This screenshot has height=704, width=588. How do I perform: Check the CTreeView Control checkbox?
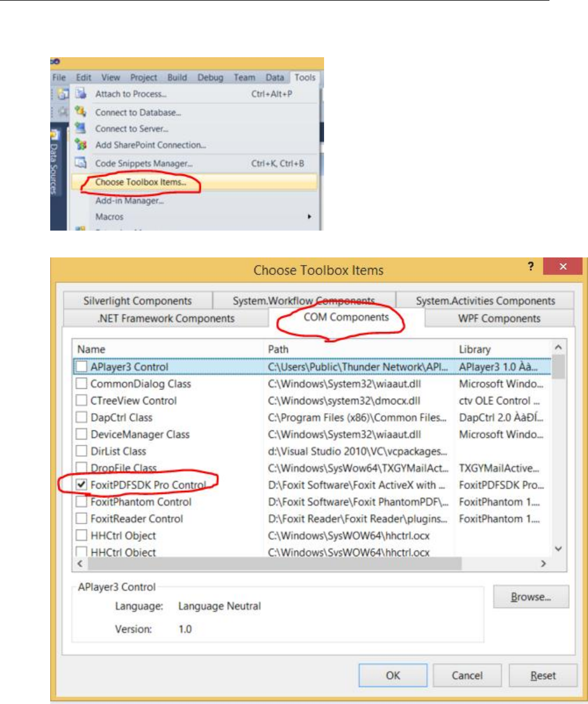click(81, 401)
